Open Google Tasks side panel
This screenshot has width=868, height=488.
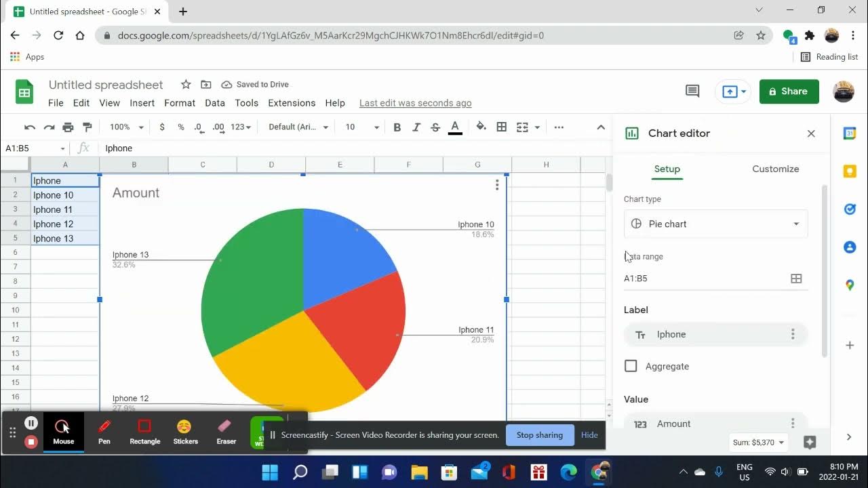(x=850, y=209)
